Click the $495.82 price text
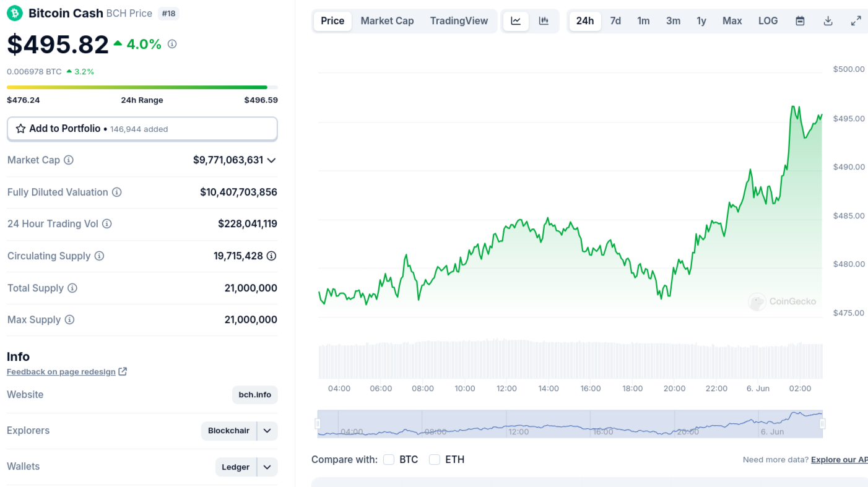The width and height of the screenshot is (868, 487). point(58,44)
